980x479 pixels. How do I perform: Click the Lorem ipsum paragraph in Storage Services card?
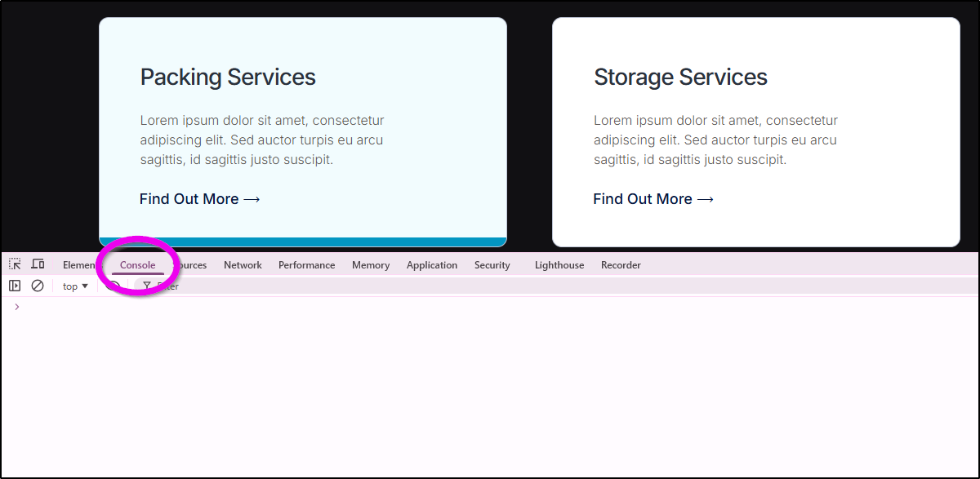click(715, 140)
